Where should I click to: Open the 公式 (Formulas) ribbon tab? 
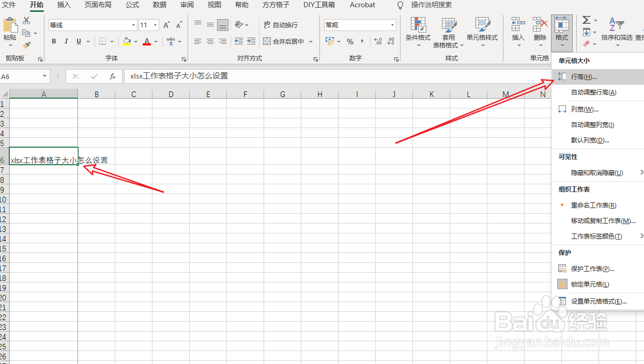[x=132, y=5]
